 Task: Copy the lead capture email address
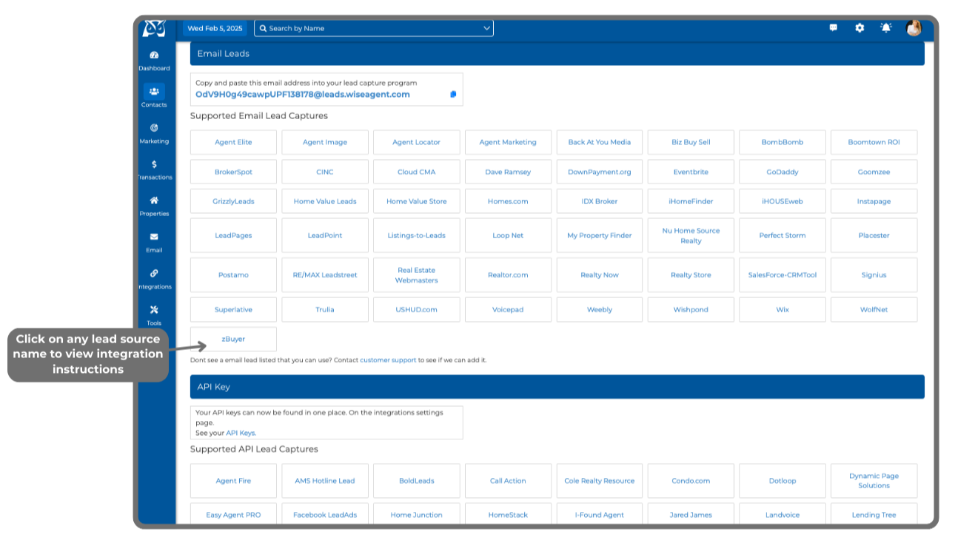click(453, 95)
